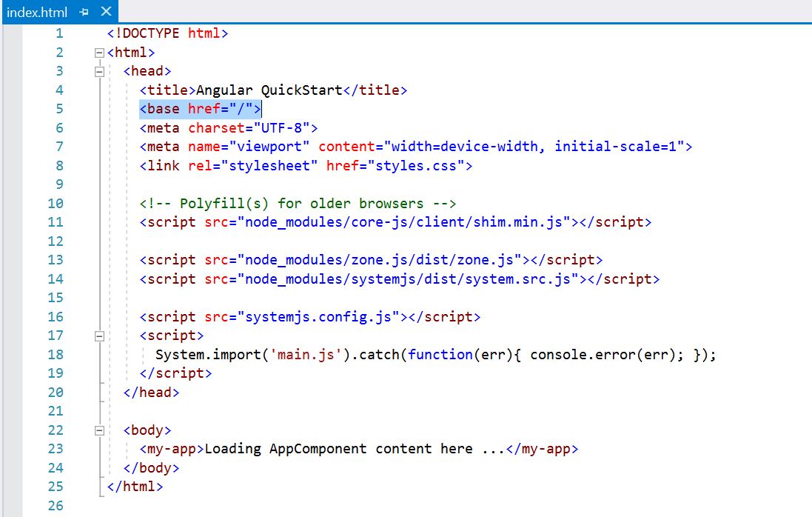Screen dimensions: 812x517
Task: Select the index.html tab header
Action: 36,12
